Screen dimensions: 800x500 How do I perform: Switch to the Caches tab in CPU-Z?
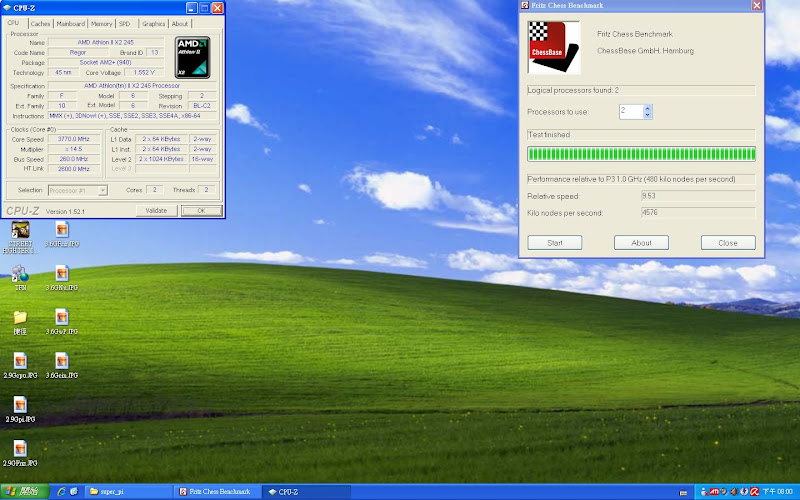41,23
